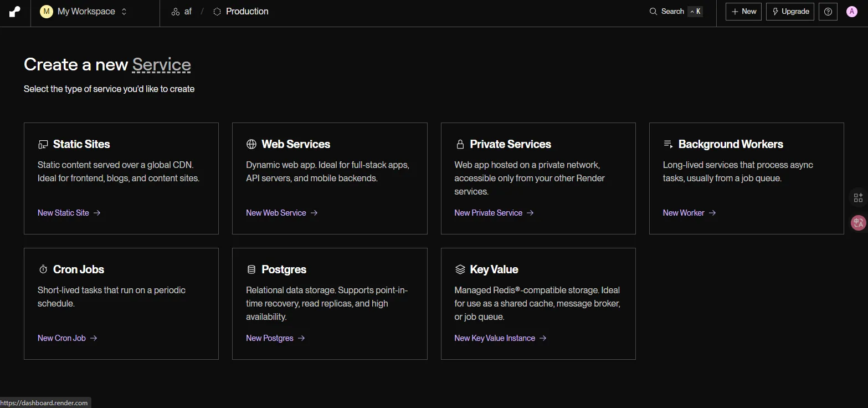The image size is (868, 408).
Task: Click the Postgres database icon
Action: pos(251,270)
